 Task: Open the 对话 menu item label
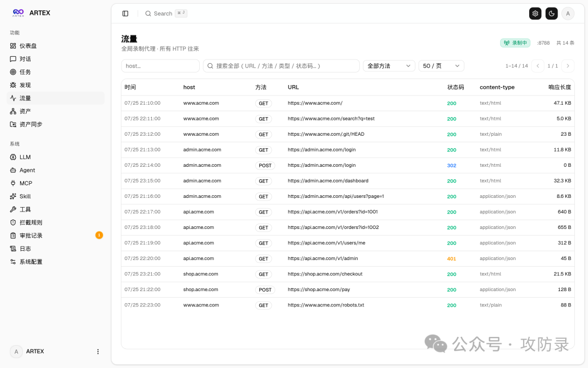pyautogui.click(x=25, y=59)
